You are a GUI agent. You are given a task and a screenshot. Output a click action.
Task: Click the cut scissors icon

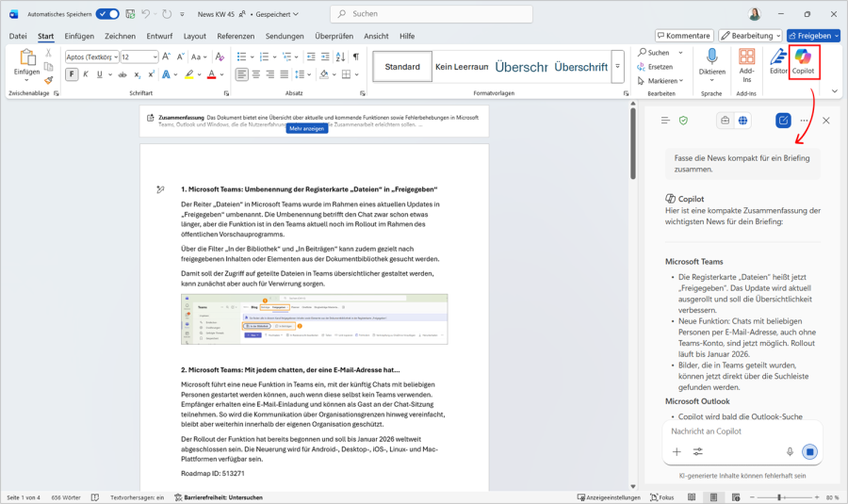click(48, 53)
